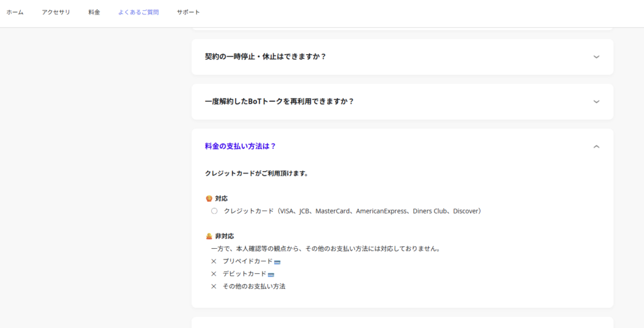Click the X mark beside デビットカード
The height and width of the screenshot is (328, 644).
click(x=214, y=274)
